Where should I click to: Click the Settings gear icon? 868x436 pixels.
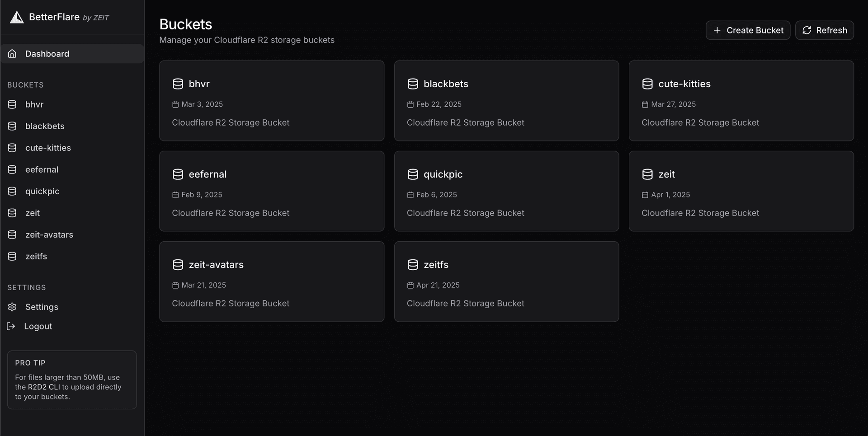pyautogui.click(x=12, y=307)
